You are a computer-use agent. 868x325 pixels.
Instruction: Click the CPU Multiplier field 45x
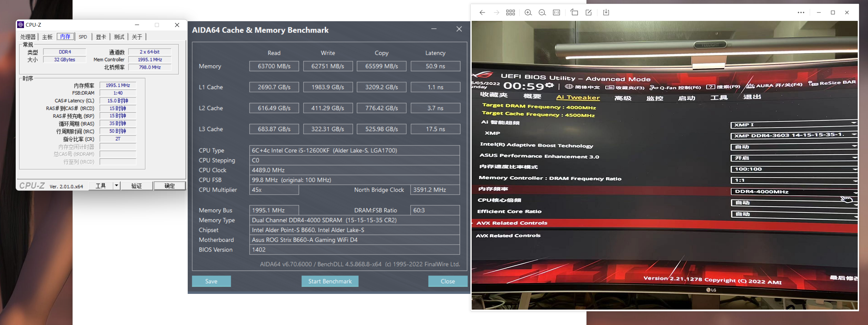pyautogui.click(x=274, y=190)
